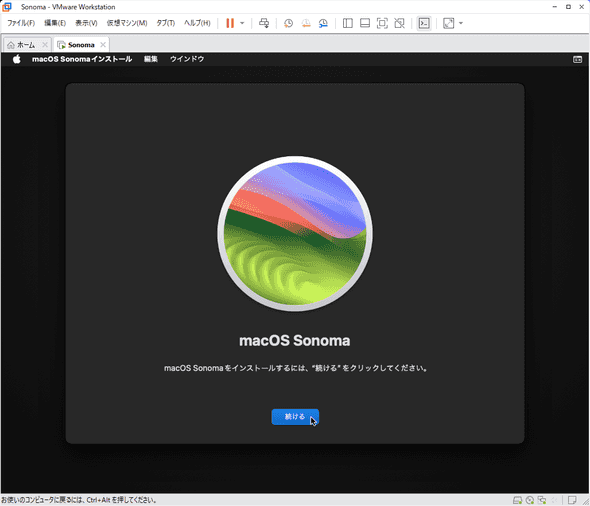The image size is (590, 506).
Task: Toggle the library sidebar panel icon
Action: click(x=348, y=23)
